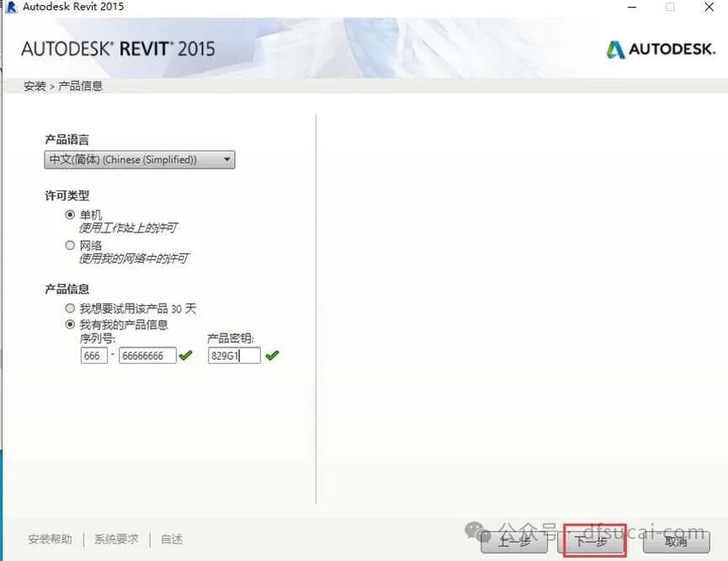Close the Autodesk Revit 2015 installer window
728x561 pixels.
point(709,7)
